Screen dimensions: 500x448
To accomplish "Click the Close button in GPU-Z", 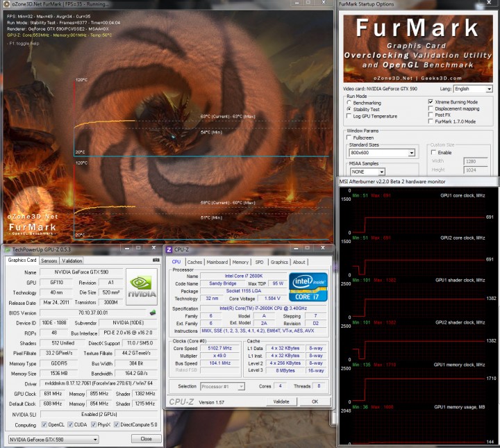I will [x=147, y=439].
